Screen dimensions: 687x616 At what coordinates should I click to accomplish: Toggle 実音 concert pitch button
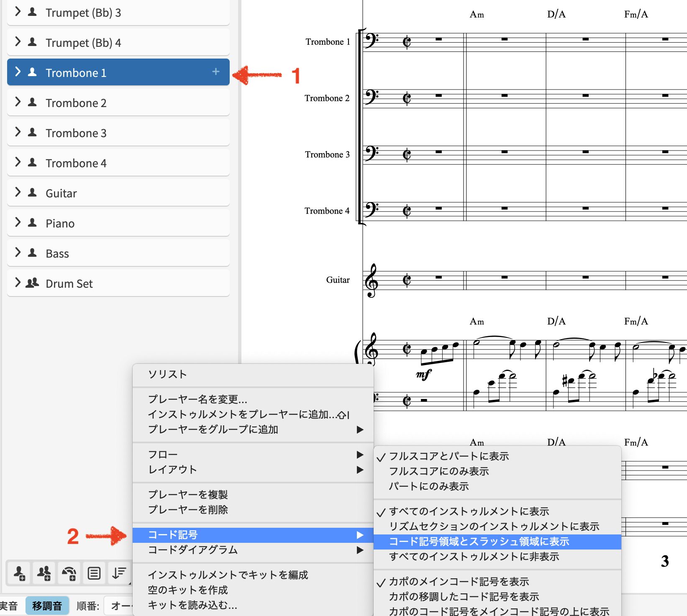pyautogui.click(x=9, y=606)
